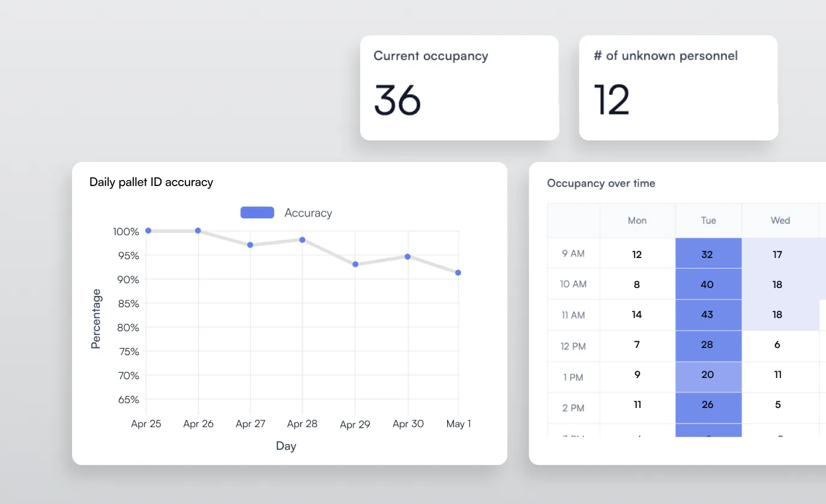The image size is (826, 504).
Task: Click the Apr 30 data point on the chart
Action: (407, 256)
